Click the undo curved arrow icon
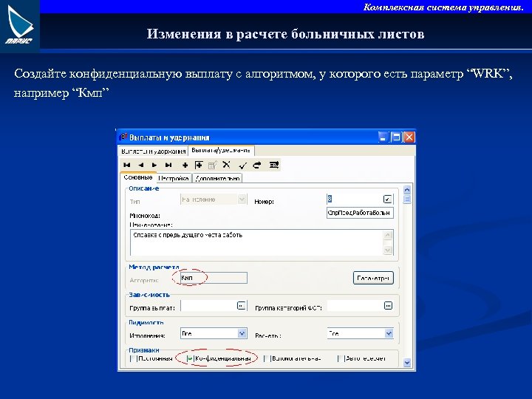532x399 pixels. coord(257,166)
